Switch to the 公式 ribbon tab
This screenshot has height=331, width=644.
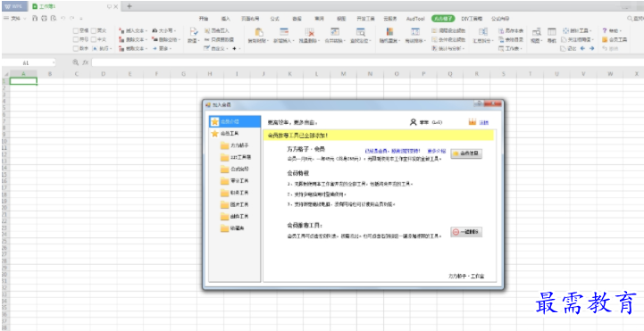pyautogui.click(x=275, y=19)
